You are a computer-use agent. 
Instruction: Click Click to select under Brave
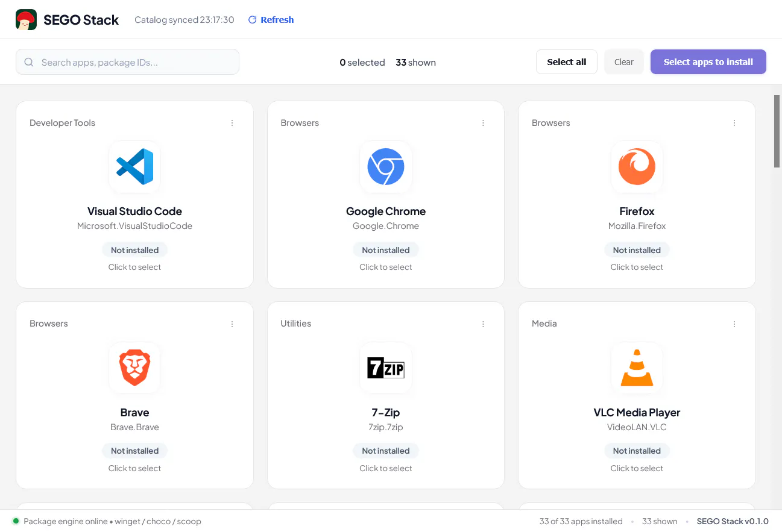(134, 468)
